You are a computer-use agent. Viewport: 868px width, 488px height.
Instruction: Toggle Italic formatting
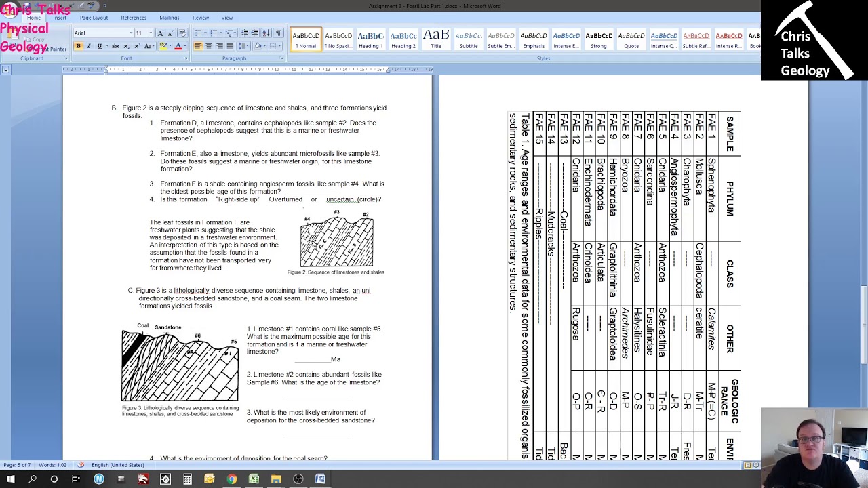89,46
